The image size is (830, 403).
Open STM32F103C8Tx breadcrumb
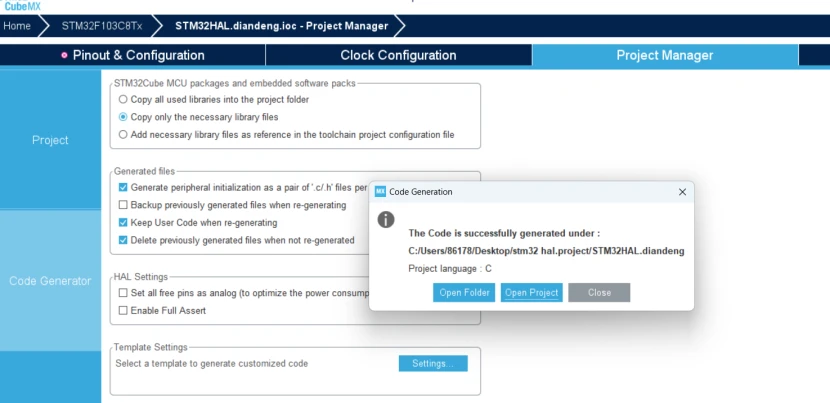coord(102,26)
